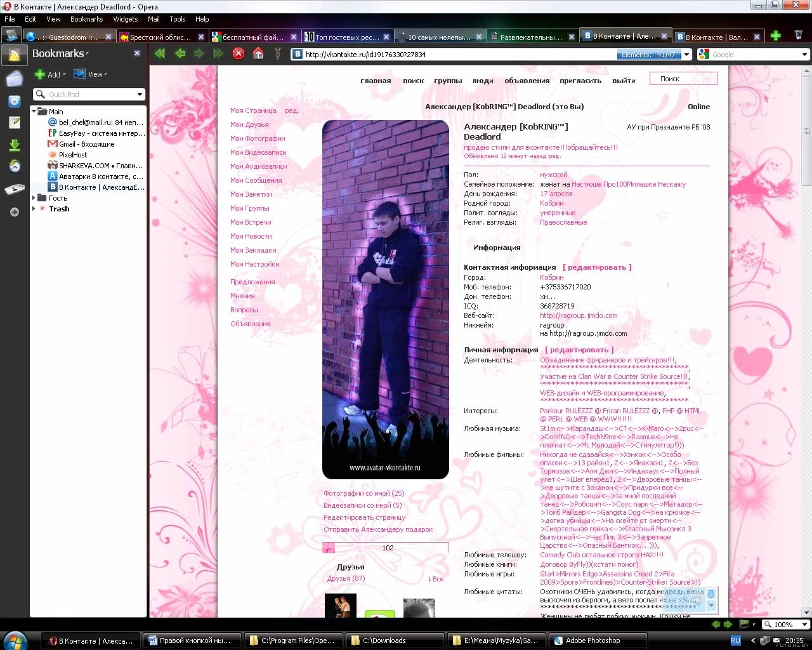Screen dimensions: 812x650
Task: Open a new tab with green plus
Action: point(775,36)
